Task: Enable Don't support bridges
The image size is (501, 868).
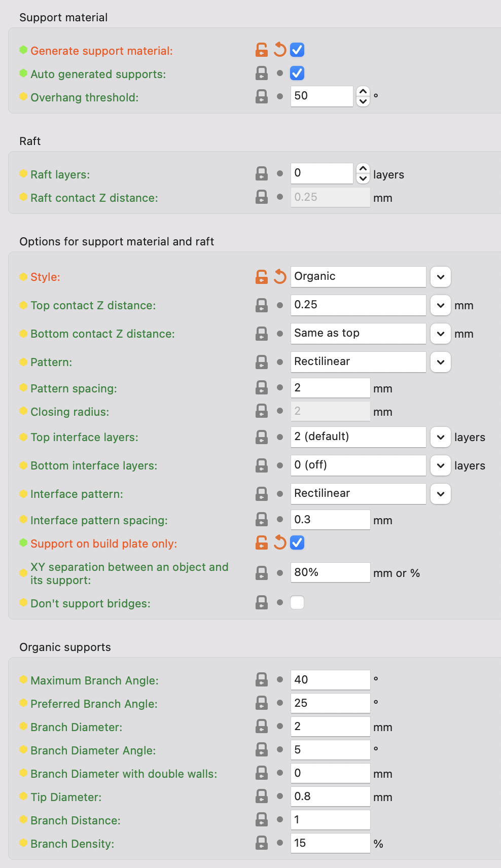Action: tap(297, 602)
